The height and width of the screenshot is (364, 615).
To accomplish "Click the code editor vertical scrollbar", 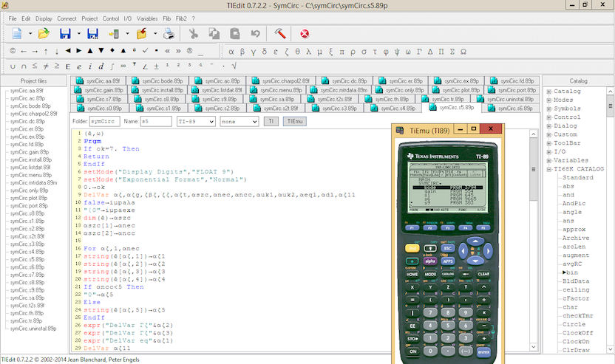I will [534, 240].
